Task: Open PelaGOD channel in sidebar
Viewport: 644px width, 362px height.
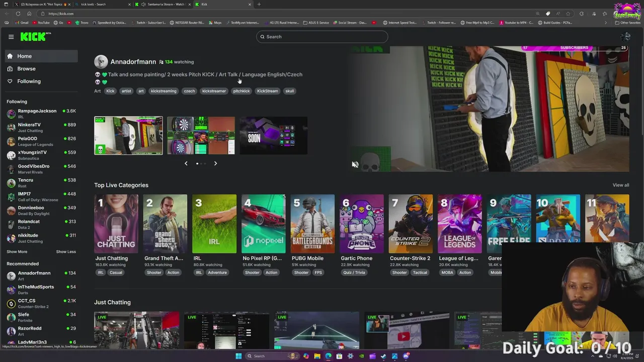Action: pyautogui.click(x=41, y=141)
